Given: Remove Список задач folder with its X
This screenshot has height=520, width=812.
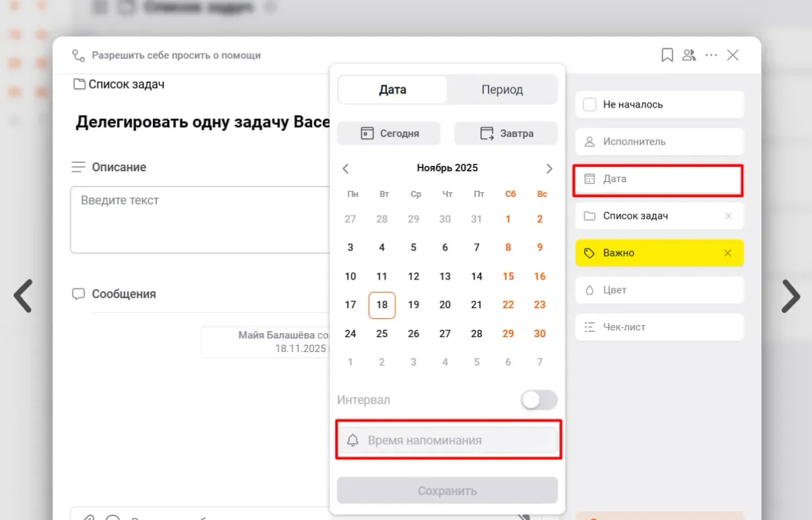Looking at the screenshot, I should [x=728, y=216].
